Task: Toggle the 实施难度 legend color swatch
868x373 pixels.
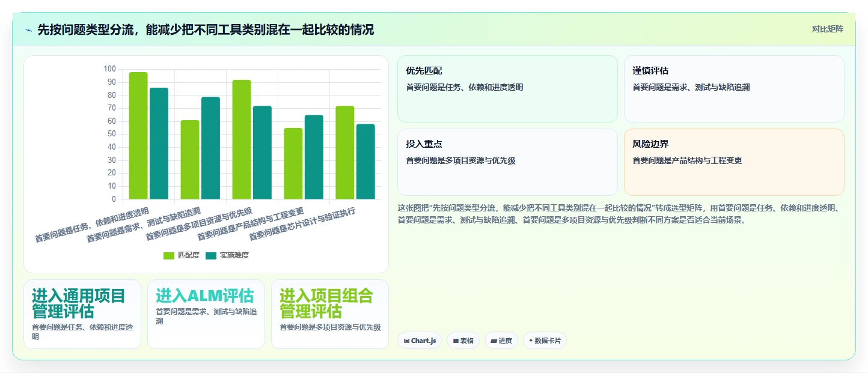Action: tap(211, 256)
